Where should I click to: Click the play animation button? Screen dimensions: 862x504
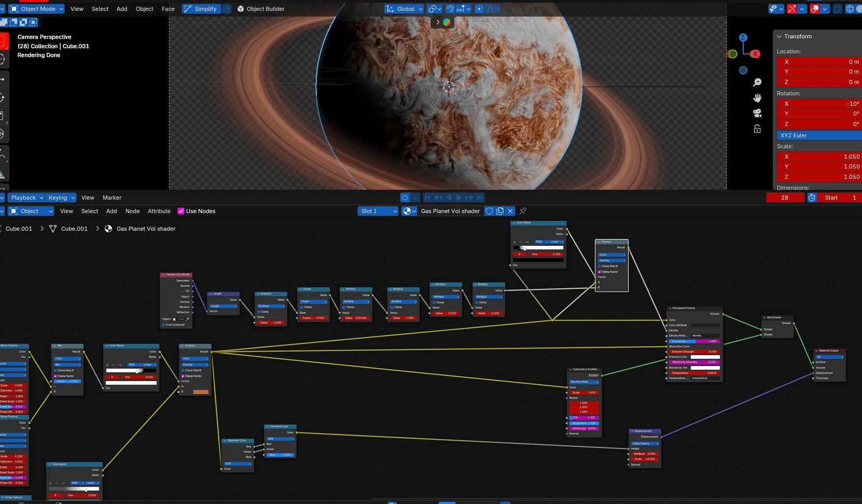(x=458, y=198)
